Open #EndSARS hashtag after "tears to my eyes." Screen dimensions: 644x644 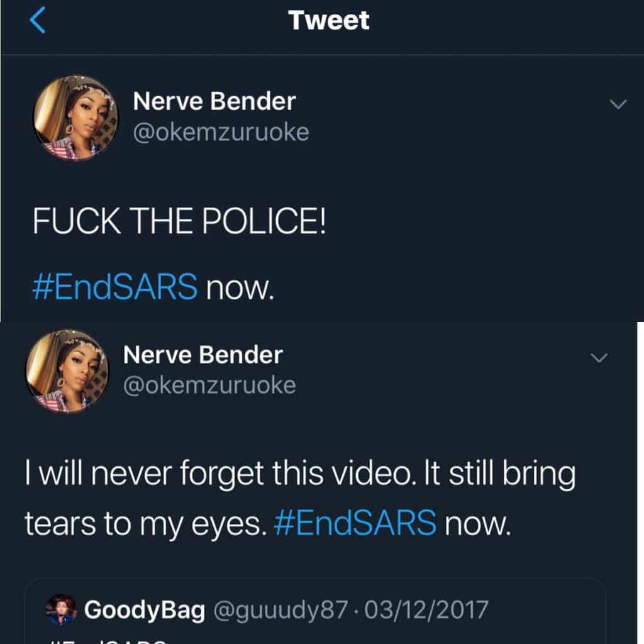click(x=355, y=522)
